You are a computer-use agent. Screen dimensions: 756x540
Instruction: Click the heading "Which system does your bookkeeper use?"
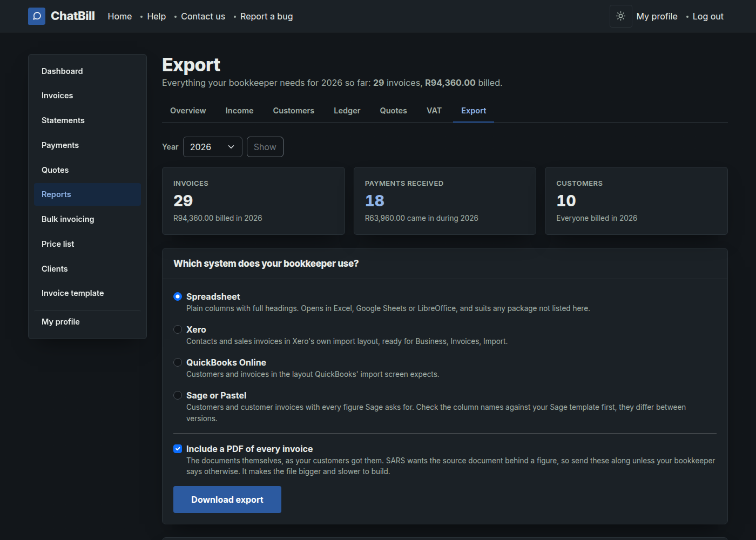click(x=266, y=264)
